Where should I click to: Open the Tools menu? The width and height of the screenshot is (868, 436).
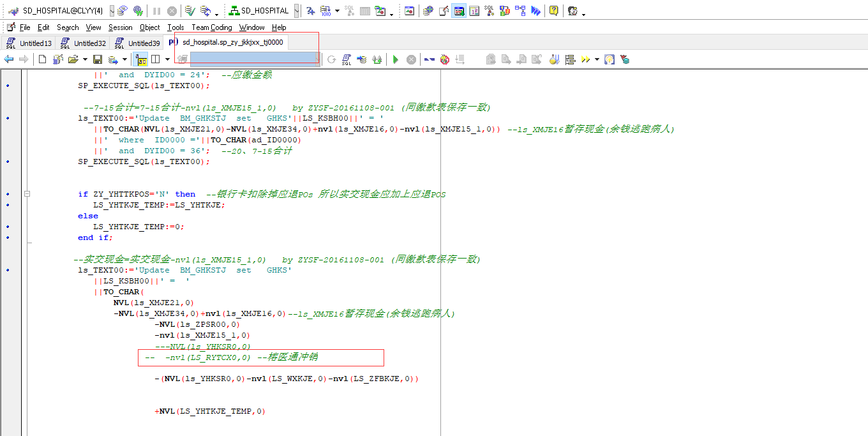[176, 27]
